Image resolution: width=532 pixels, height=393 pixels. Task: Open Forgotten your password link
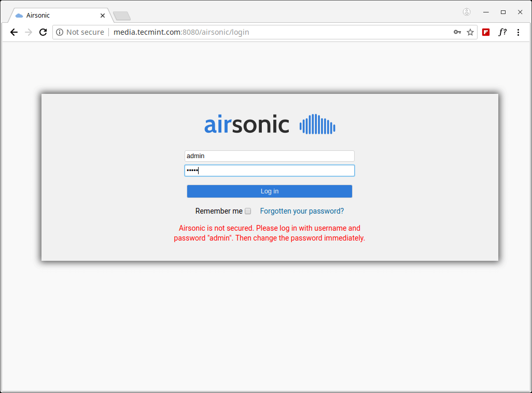(302, 211)
